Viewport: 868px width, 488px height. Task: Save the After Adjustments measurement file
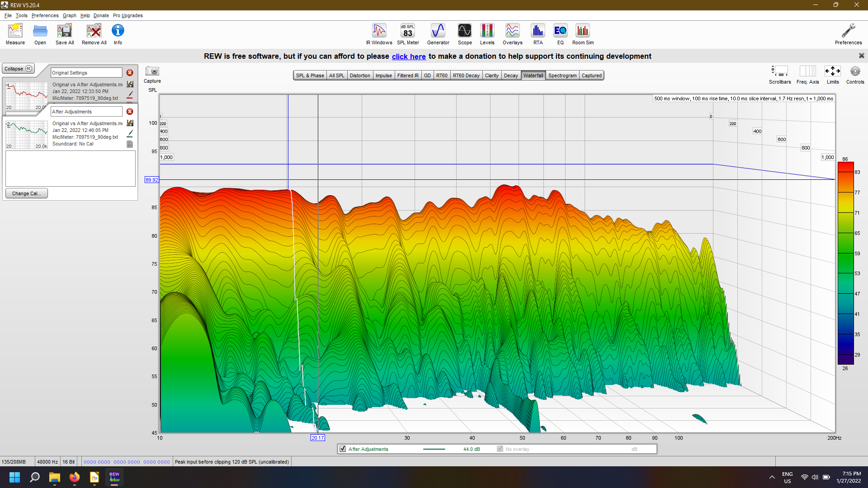(x=130, y=123)
